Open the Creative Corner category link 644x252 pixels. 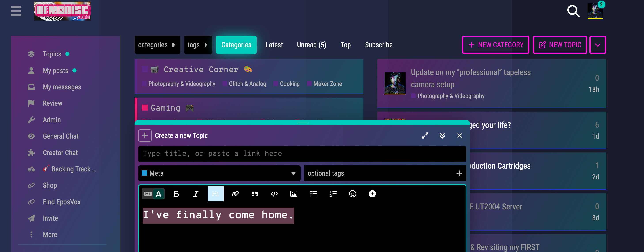(201, 70)
